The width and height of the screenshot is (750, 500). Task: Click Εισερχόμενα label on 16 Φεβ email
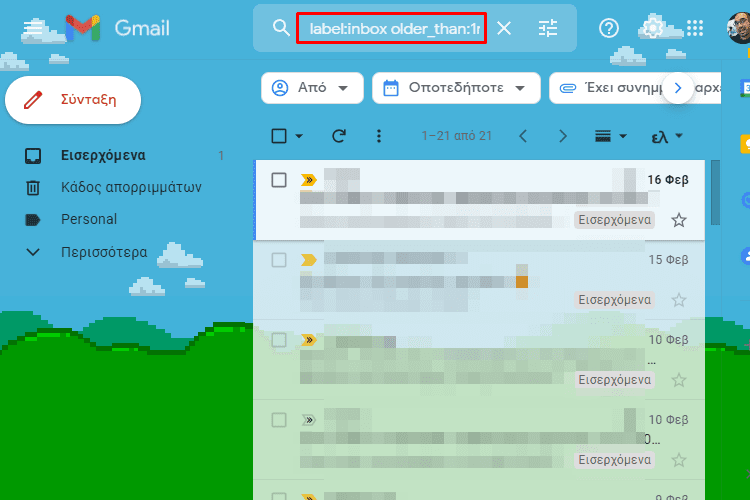click(614, 220)
